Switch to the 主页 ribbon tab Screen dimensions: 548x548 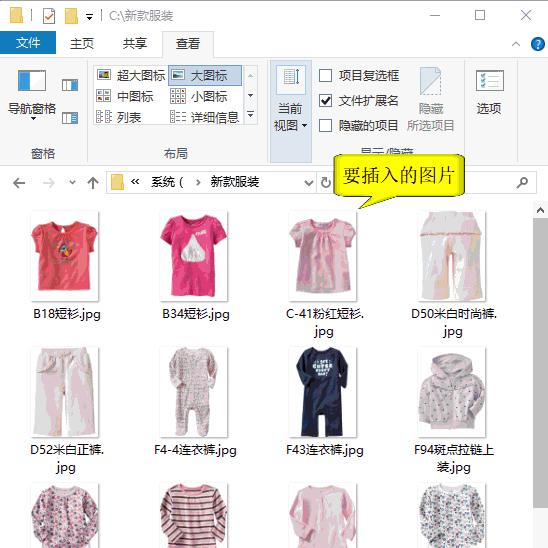click(82, 43)
